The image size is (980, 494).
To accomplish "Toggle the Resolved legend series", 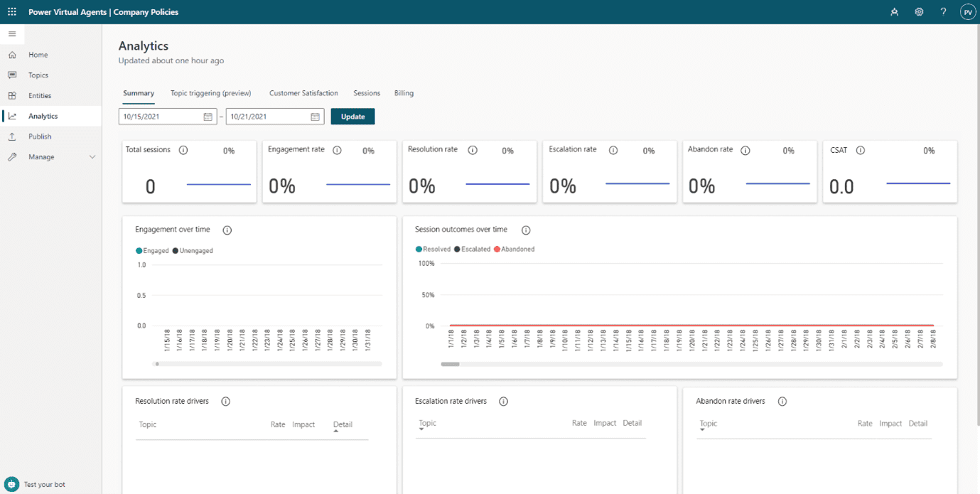I will coord(433,249).
